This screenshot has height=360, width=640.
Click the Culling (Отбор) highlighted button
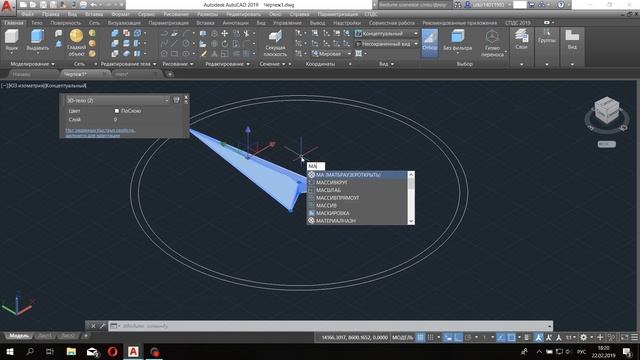click(429, 42)
